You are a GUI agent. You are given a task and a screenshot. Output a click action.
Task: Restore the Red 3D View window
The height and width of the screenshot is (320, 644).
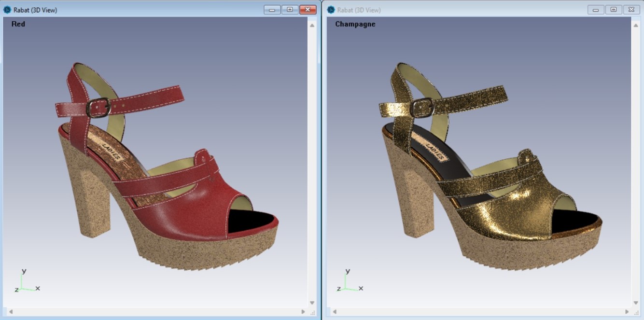[x=290, y=9]
